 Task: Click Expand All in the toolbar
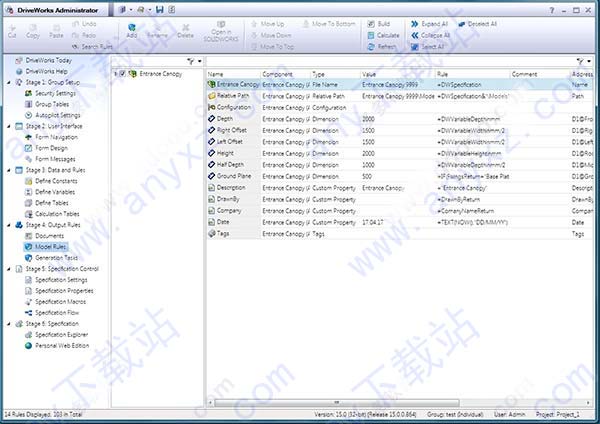tap(429, 24)
